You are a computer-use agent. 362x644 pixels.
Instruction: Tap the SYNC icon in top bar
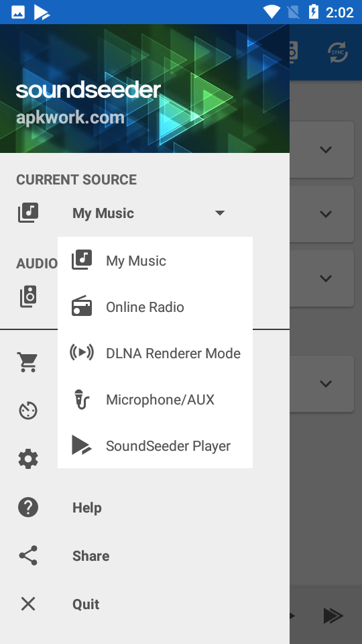pyautogui.click(x=338, y=52)
